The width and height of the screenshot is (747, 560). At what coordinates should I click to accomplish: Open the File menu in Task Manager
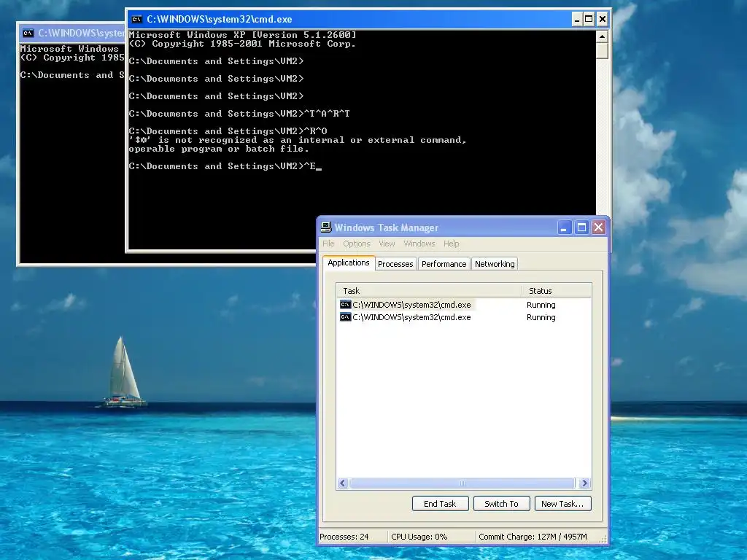tap(328, 244)
